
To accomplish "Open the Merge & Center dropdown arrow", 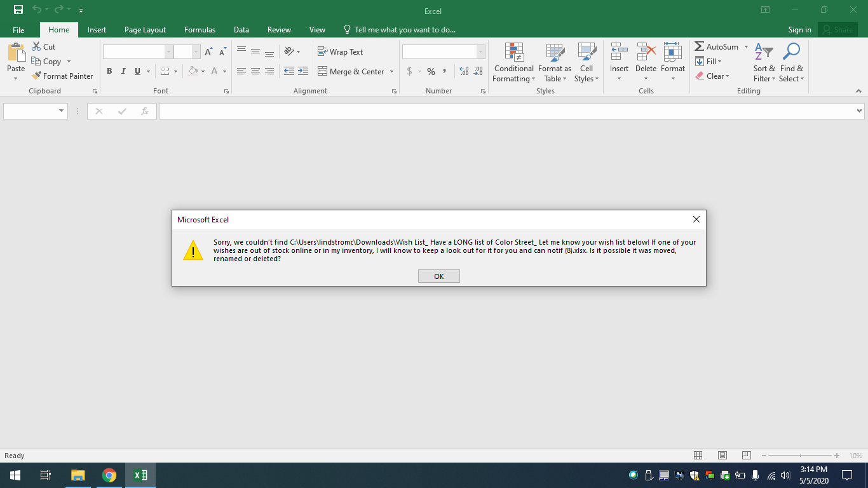I will click(x=391, y=71).
